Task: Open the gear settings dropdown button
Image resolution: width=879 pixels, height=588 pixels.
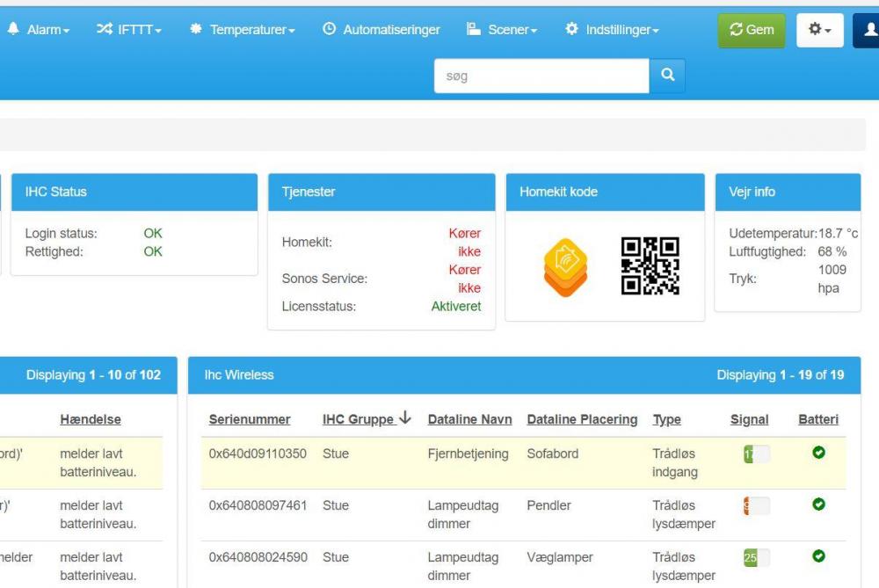Action: click(x=819, y=30)
